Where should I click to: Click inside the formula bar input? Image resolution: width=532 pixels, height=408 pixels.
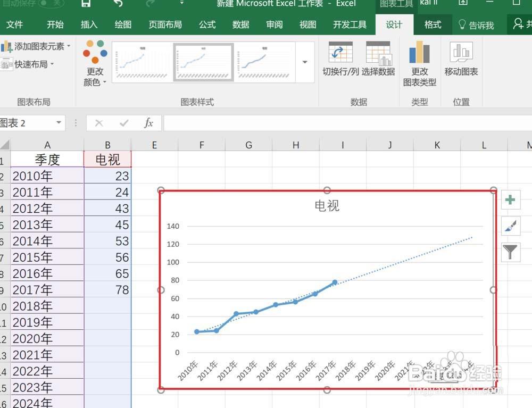coord(348,123)
